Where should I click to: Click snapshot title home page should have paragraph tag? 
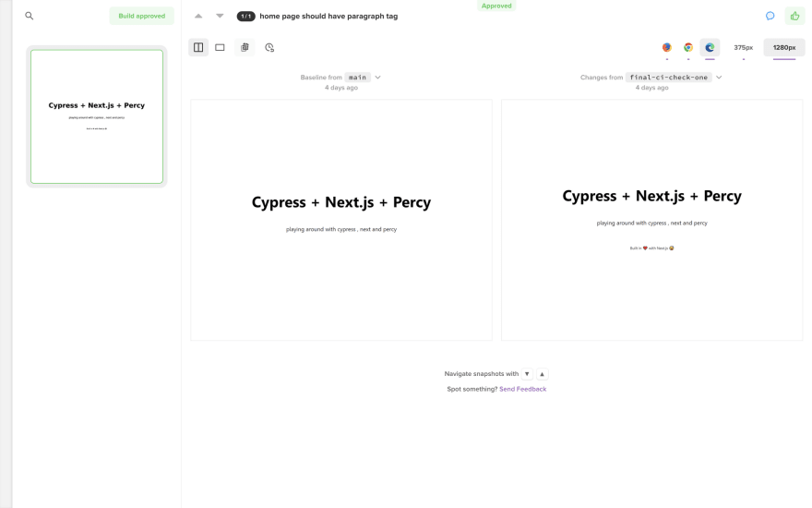click(328, 16)
